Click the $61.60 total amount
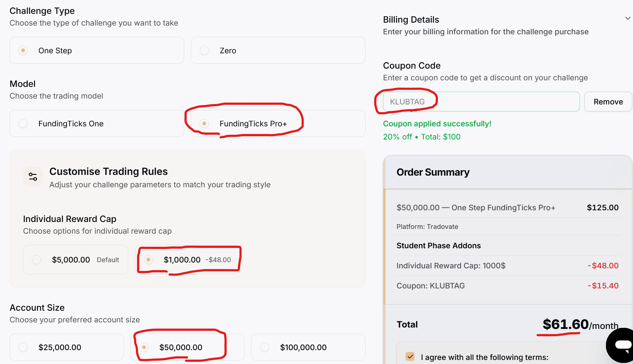Image resolution: width=633 pixels, height=364 pixels. tap(565, 324)
